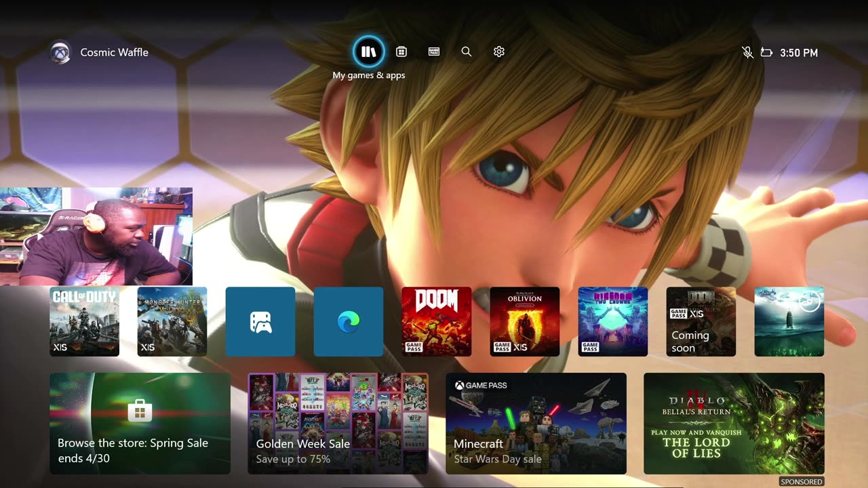The width and height of the screenshot is (868, 488).
Task: Open the Golden Week Sale card
Action: [338, 424]
